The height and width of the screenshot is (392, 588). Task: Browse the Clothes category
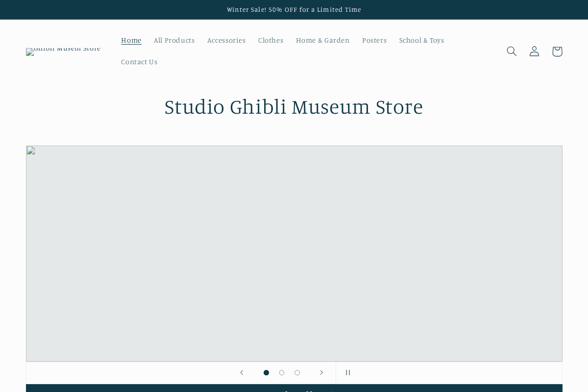271,40
